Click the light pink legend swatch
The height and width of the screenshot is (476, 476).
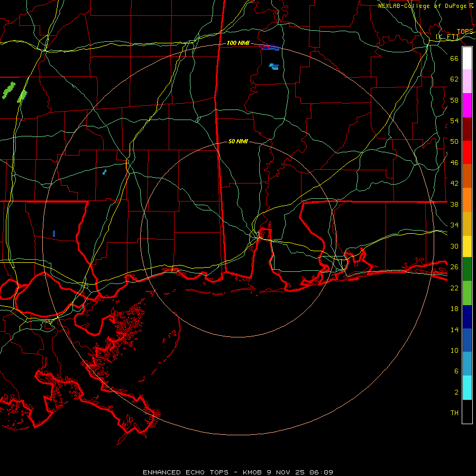[467, 81]
